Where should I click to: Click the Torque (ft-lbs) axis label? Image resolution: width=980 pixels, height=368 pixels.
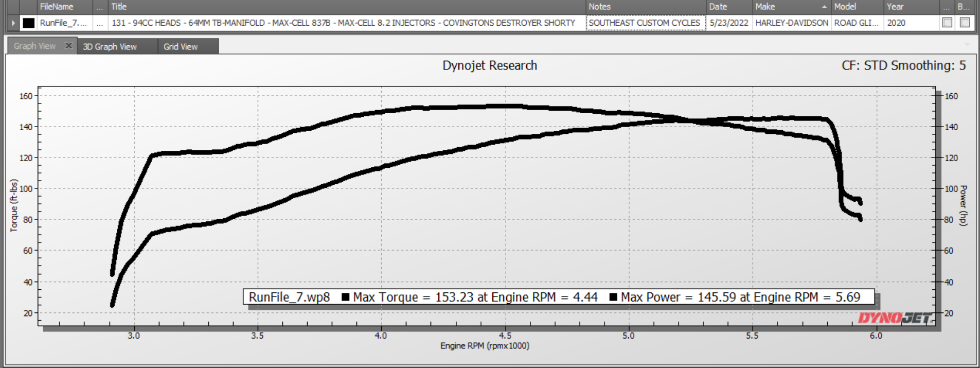click(14, 205)
